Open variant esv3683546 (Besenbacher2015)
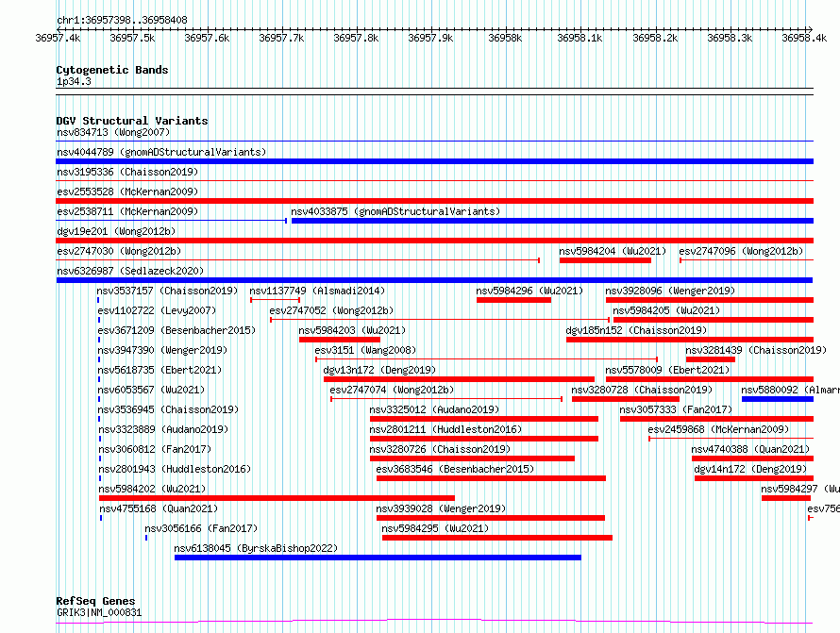840x633 pixels. pos(455,469)
